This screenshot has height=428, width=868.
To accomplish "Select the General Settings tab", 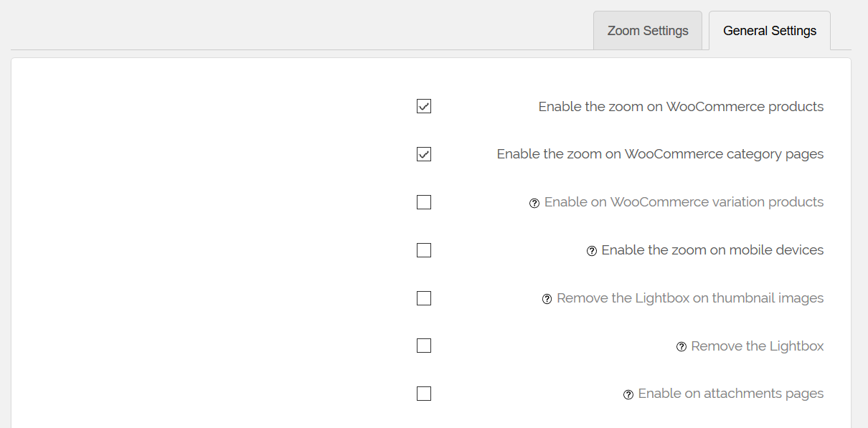I will click(770, 31).
